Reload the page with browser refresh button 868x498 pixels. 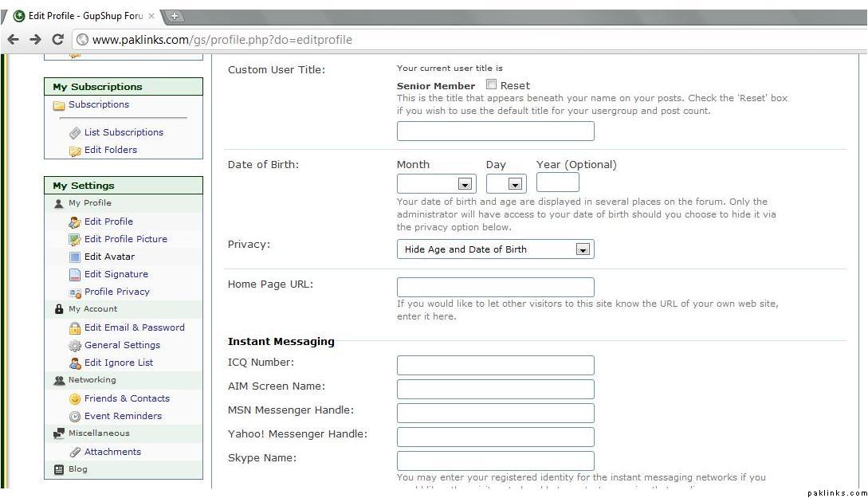(57, 39)
